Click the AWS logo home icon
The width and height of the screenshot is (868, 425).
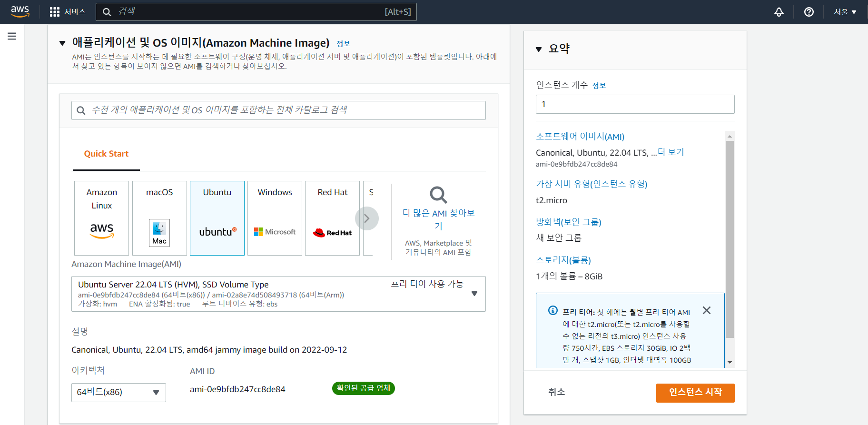(20, 11)
